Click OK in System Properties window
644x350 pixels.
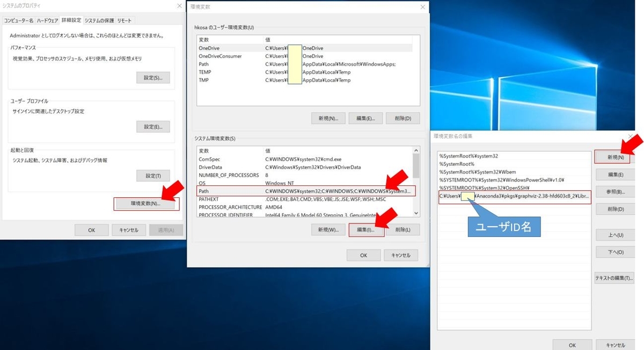[91, 230]
